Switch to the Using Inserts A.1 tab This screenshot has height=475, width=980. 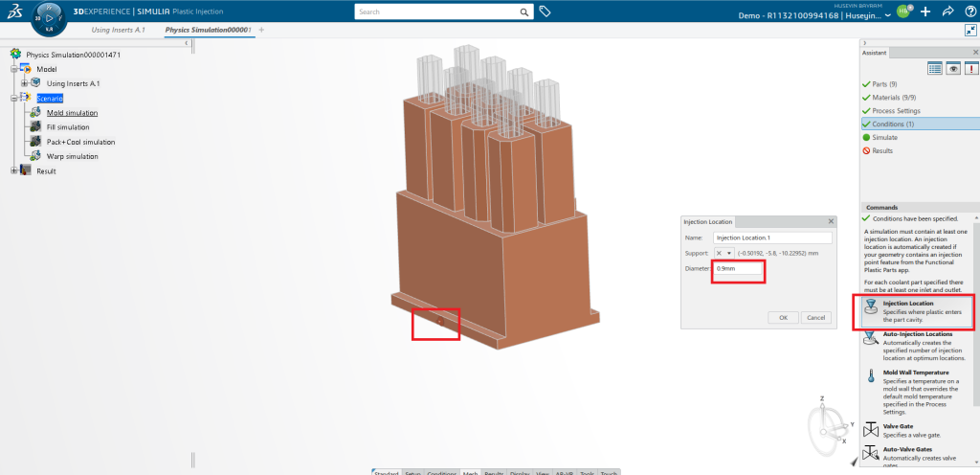(x=121, y=30)
